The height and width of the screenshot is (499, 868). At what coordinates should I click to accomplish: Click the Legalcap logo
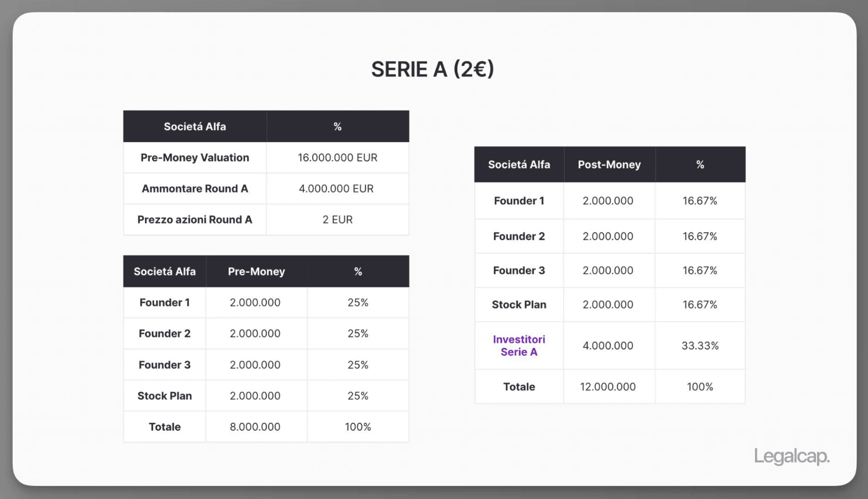tap(791, 456)
